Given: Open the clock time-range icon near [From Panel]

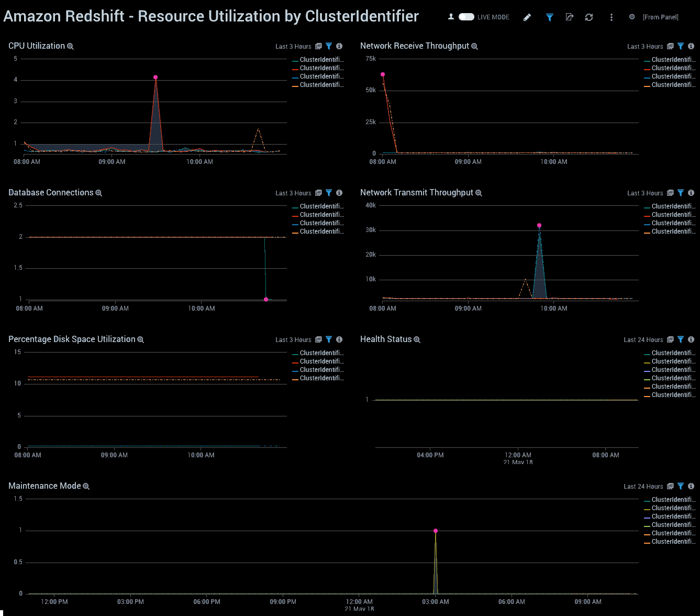Looking at the screenshot, I should coord(632,17).
